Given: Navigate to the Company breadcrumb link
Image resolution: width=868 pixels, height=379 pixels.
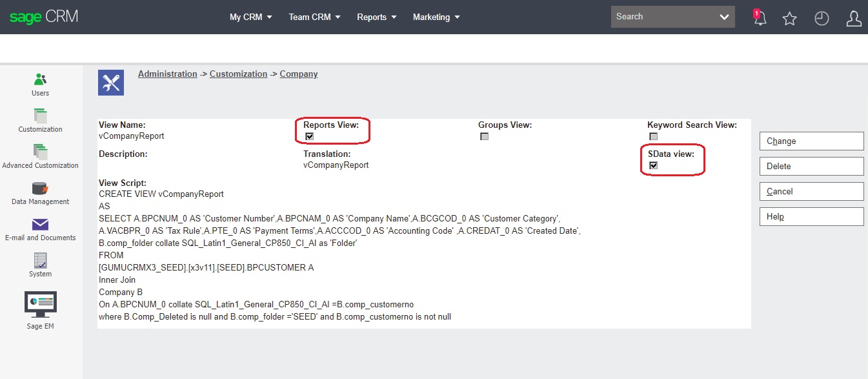Looking at the screenshot, I should 298,74.
